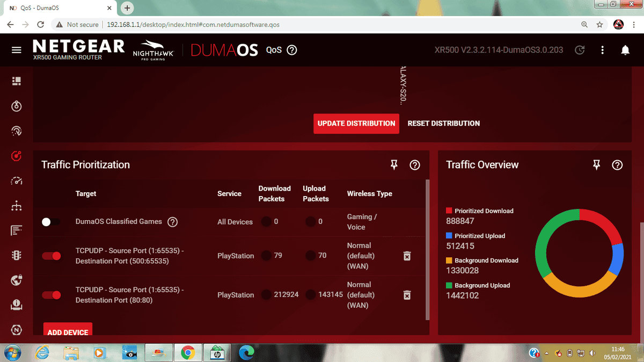This screenshot has height=362, width=644.
Task: Click Update Distribution button
Action: tap(356, 123)
